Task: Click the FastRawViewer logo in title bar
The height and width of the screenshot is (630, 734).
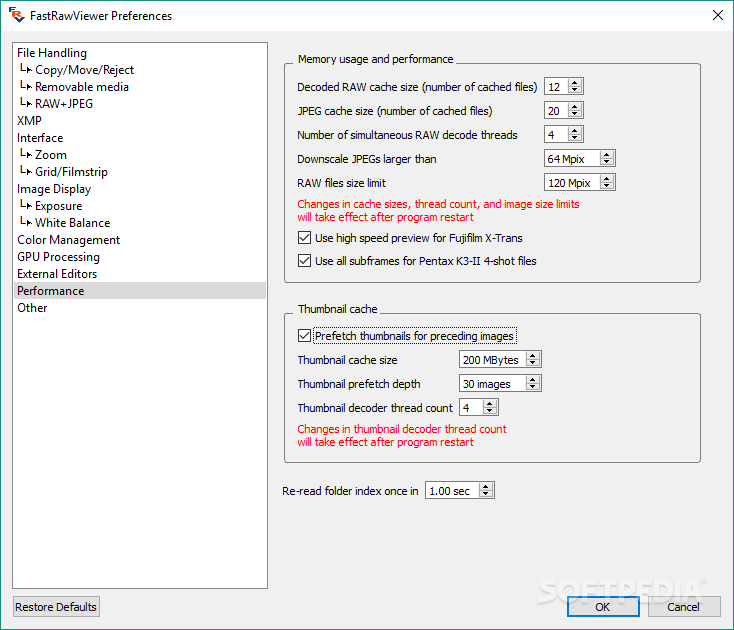Action: [16, 15]
